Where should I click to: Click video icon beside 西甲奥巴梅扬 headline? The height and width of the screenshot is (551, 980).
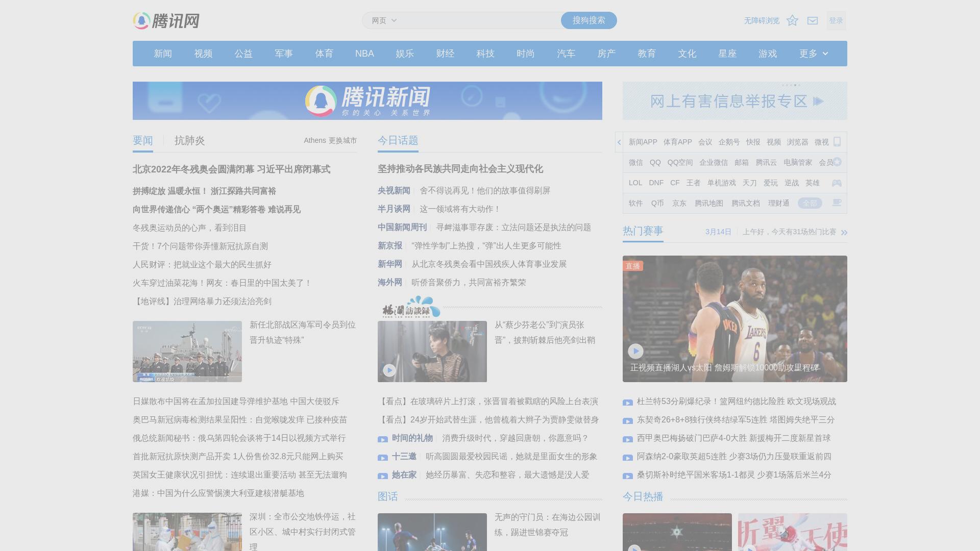pyautogui.click(x=628, y=439)
